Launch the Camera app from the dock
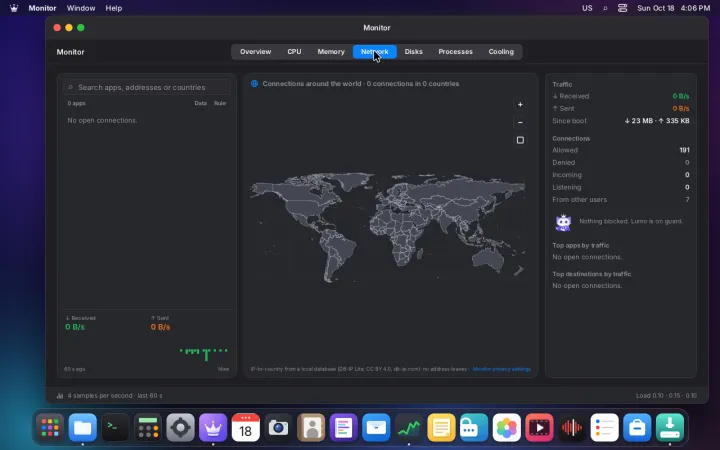 (278, 428)
